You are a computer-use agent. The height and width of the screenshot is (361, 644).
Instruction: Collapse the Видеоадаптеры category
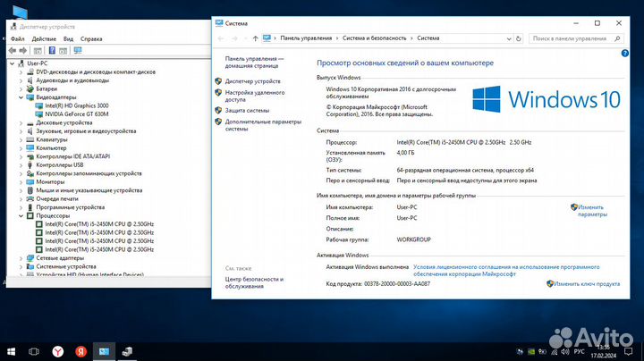coord(21,97)
